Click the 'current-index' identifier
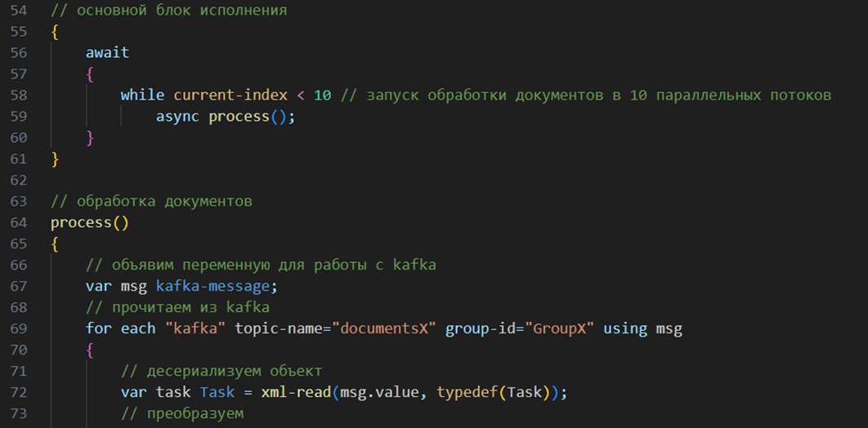This screenshot has width=868, height=428. [x=230, y=95]
